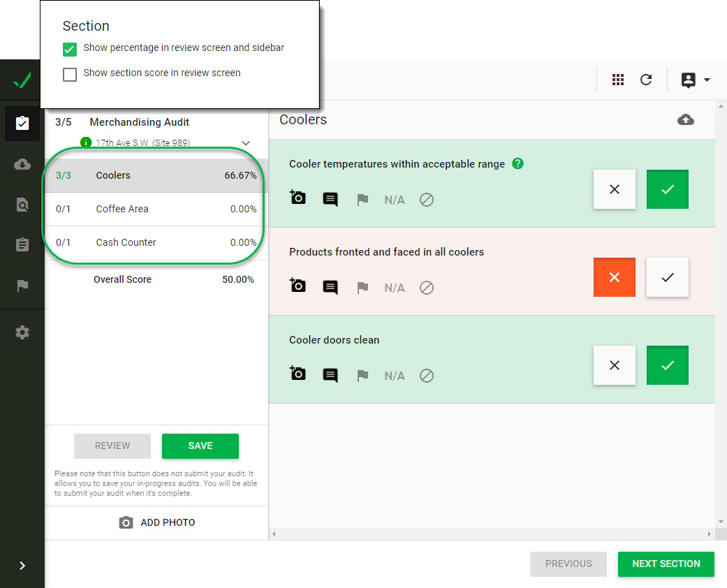Image resolution: width=727 pixels, height=588 pixels.
Task: Select green check for Cooler doors clean
Action: click(667, 365)
